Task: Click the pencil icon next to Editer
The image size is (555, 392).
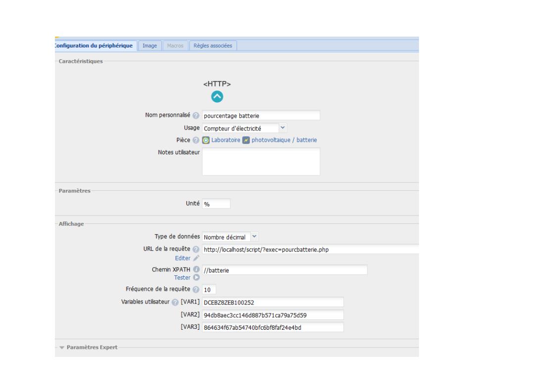Action: tap(196, 258)
